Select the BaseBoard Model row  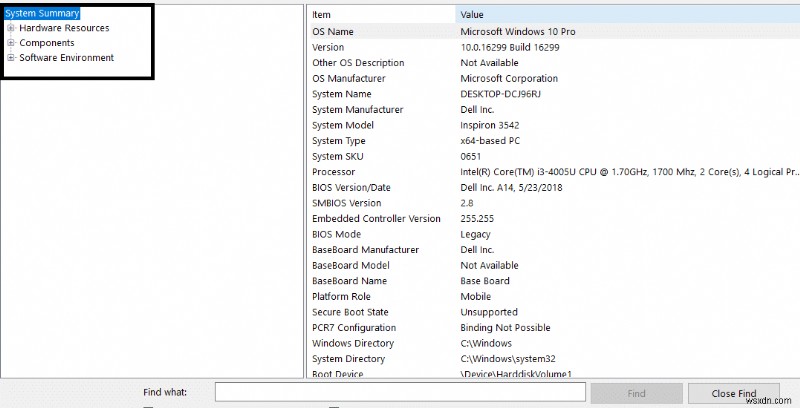pyautogui.click(x=555, y=265)
